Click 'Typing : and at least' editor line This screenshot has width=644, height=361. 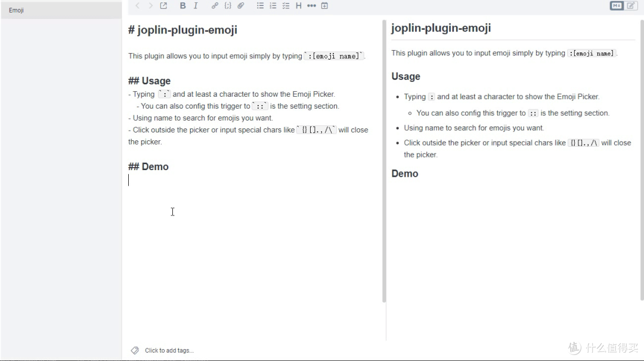[231, 94]
